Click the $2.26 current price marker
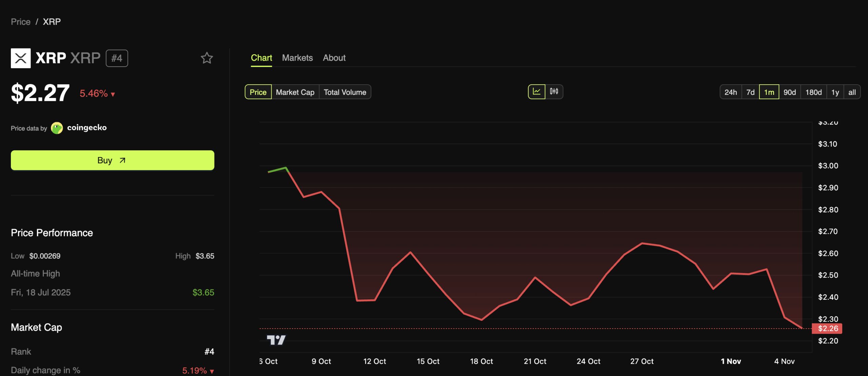Screen dimensions: 868x376 [x=827, y=328]
